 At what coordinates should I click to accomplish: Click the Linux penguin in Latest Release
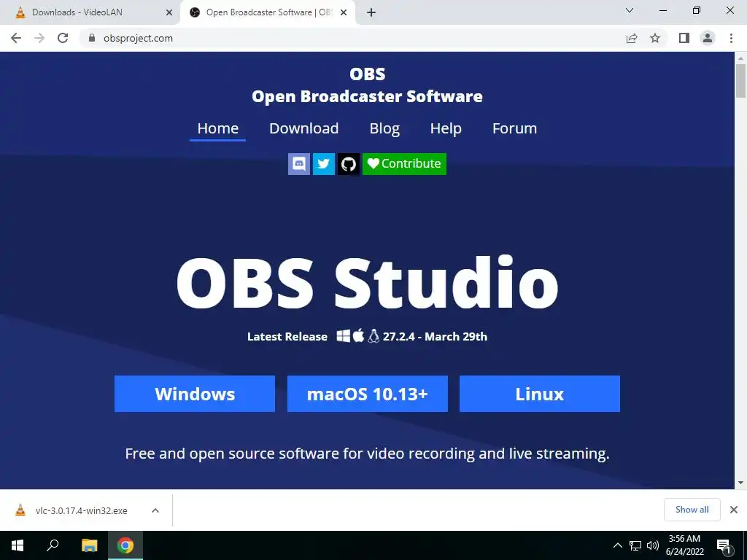click(x=373, y=336)
